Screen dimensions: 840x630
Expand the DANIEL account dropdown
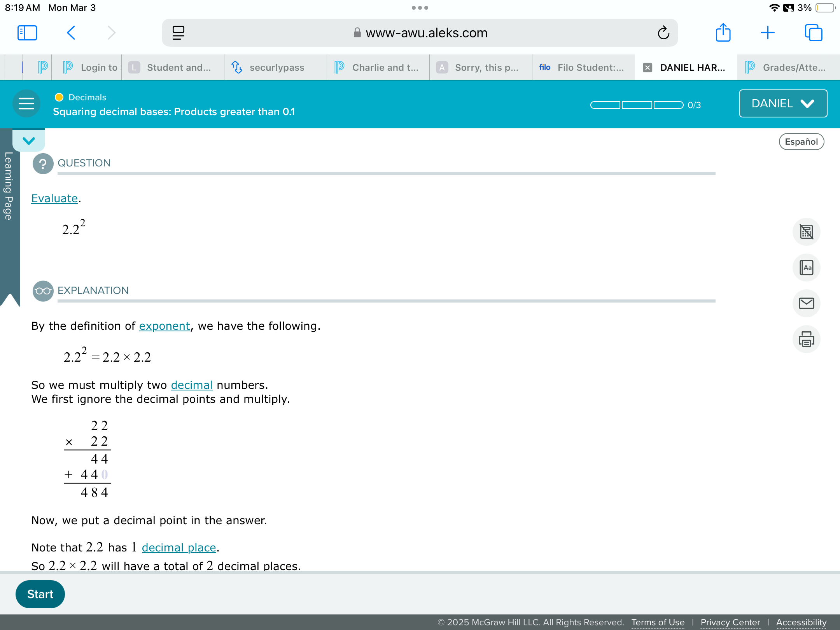pos(783,103)
